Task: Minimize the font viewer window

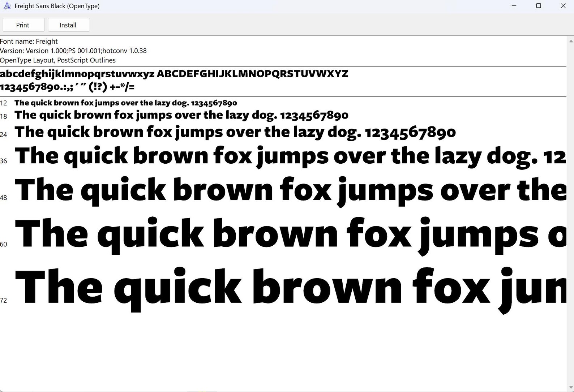Action: (514, 6)
